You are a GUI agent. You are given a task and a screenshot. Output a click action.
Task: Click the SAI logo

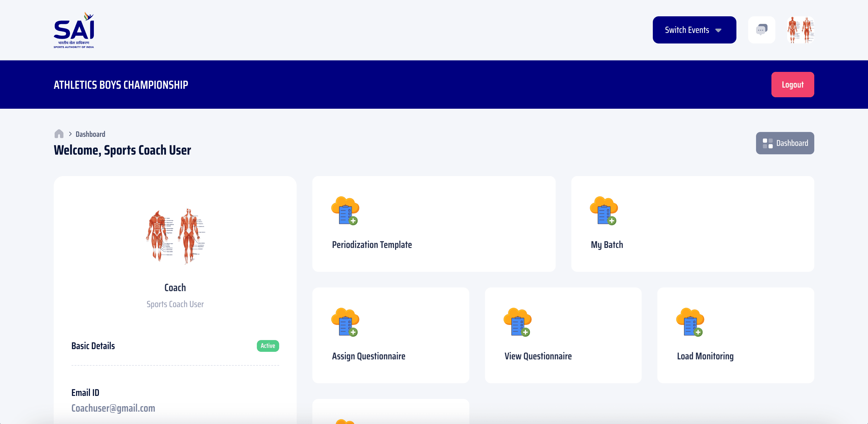(74, 30)
